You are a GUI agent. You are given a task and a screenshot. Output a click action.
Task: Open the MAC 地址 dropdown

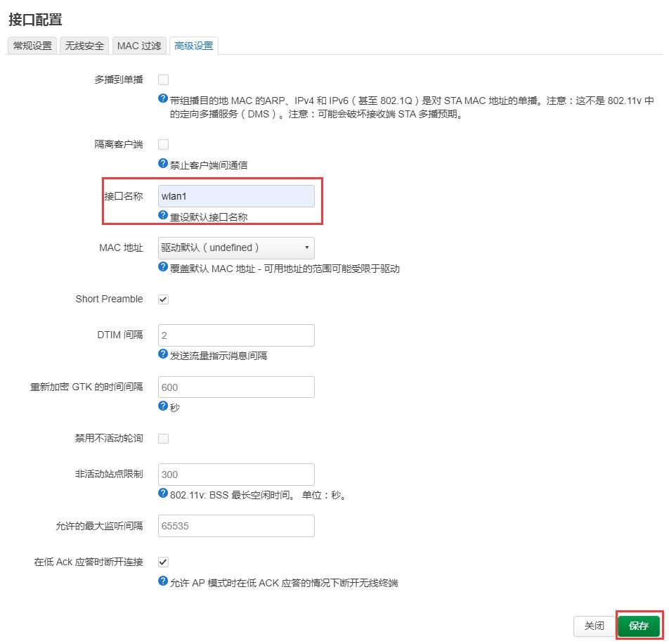pos(236,248)
